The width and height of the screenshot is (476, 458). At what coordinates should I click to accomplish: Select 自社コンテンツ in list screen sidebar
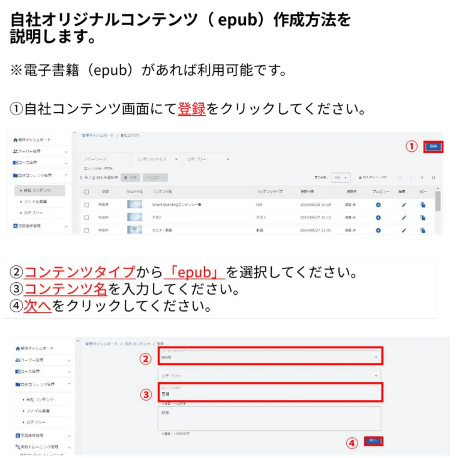coord(40,190)
